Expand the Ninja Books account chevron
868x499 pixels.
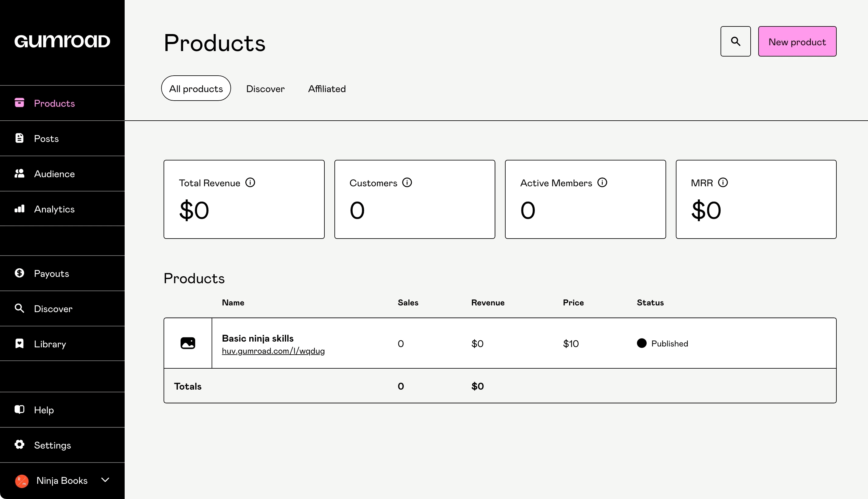[x=105, y=480]
